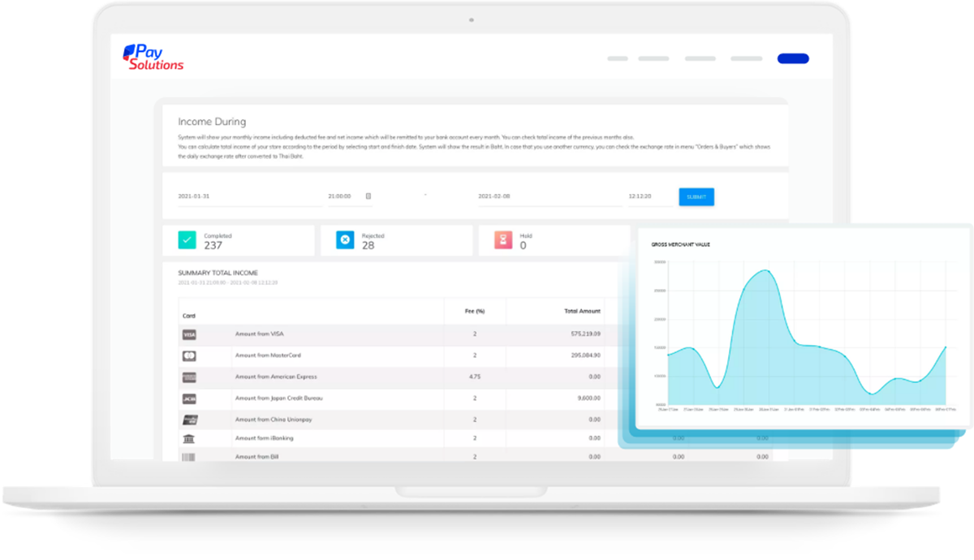Click the Fee (%) column header

click(475, 311)
